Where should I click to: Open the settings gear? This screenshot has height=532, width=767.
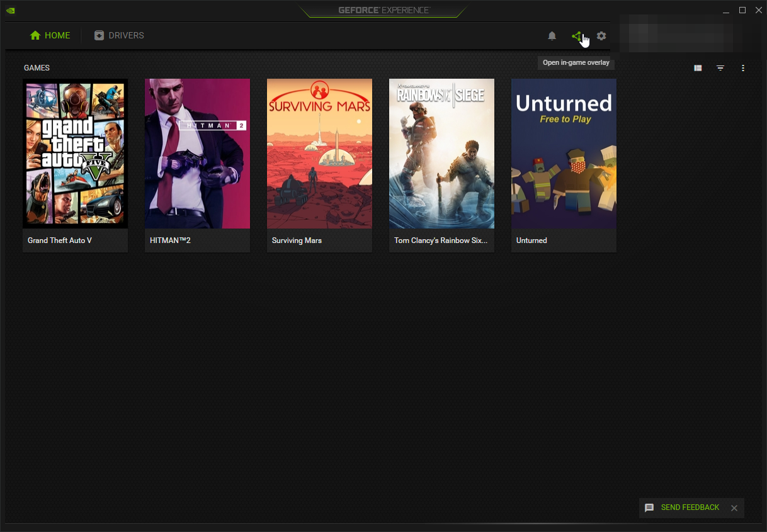pos(601,36)
